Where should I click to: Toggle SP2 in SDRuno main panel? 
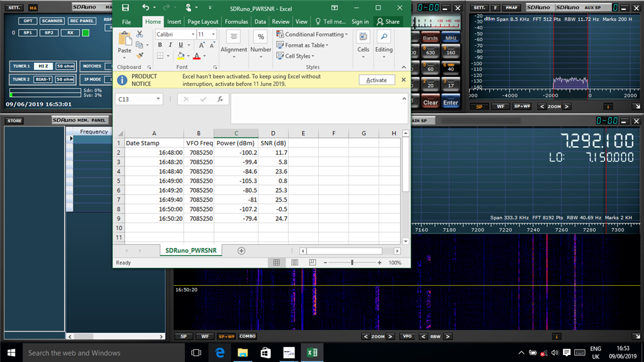tap(49, 33)
